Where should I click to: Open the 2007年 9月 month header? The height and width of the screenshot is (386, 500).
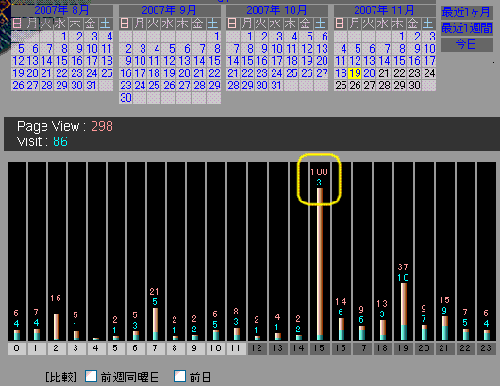[169, 10]
